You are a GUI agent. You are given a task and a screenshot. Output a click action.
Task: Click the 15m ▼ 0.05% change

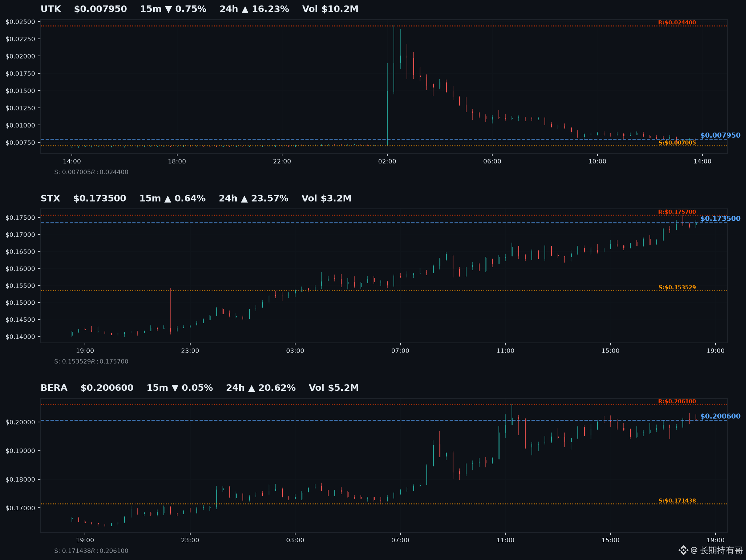click(x=180, y=388)
